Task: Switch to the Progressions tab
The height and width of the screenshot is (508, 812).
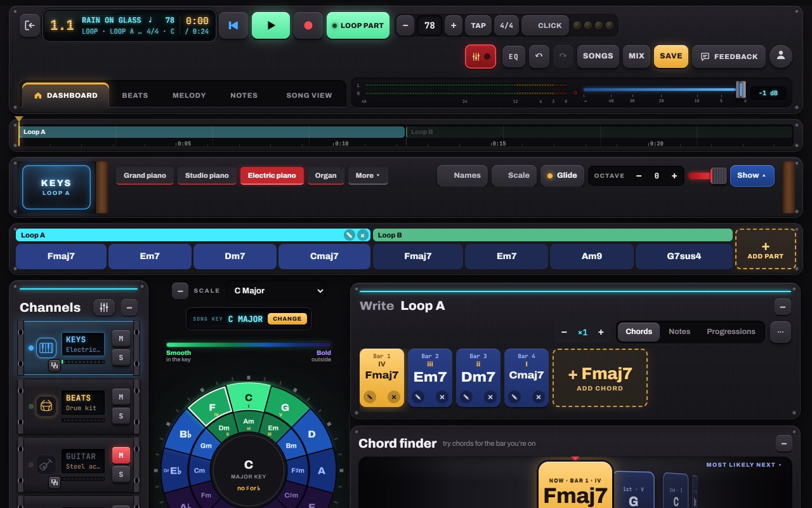Action: [731, 331]
